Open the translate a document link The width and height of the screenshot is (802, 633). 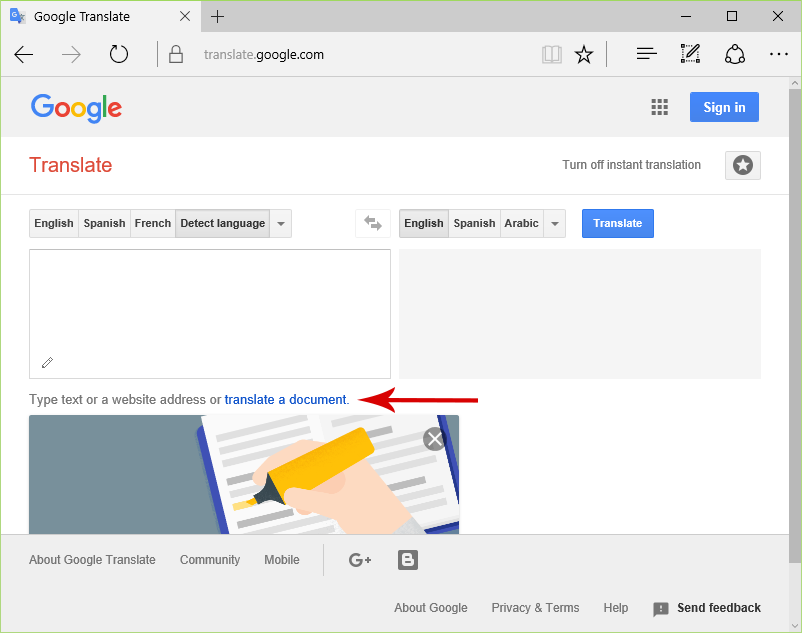tap(285, 399)
